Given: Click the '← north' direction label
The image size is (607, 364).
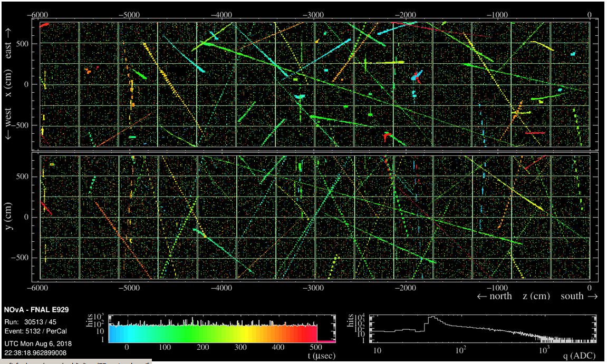Looking at the screenshot, I should tap(494, 296).
